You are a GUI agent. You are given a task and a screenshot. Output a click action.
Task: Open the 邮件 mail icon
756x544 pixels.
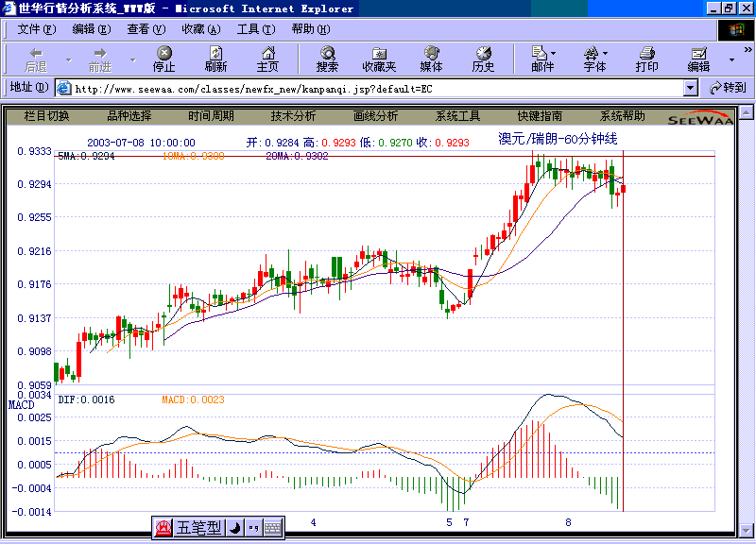(x=542, y=59)
